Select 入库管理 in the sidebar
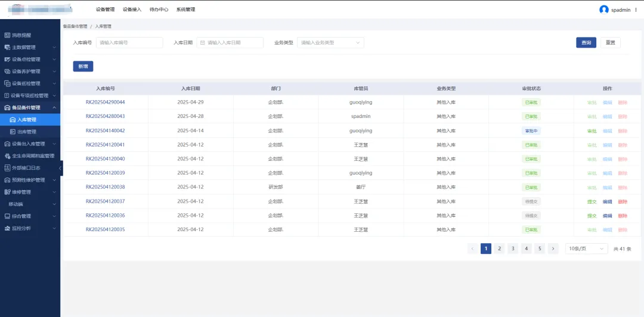 (30, 120)
